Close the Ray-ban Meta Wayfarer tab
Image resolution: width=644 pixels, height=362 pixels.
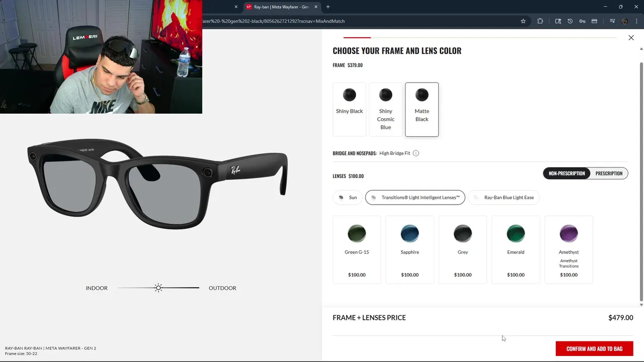tap(316, 7)
